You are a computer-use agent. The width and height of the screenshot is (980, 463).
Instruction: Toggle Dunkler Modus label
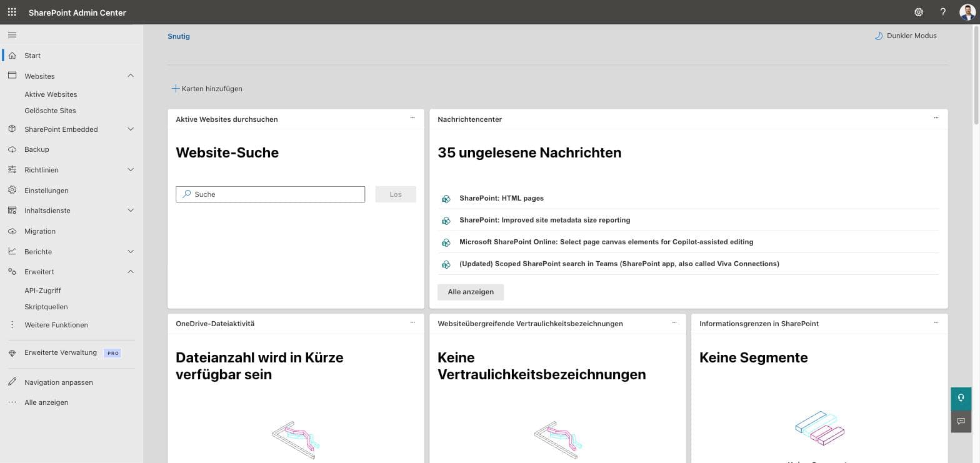tap(912, 36)
